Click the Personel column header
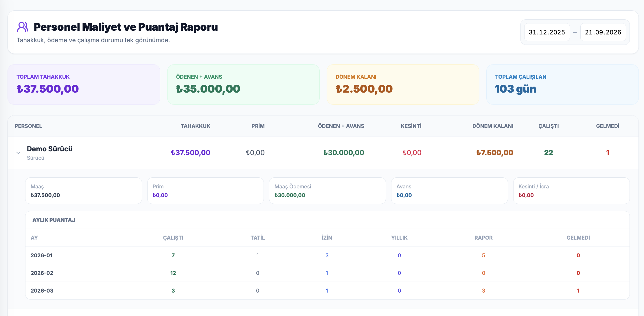Image resolution: width=644 pixels, height=316 pixels. pyautogui.click(x=28, y=126)
